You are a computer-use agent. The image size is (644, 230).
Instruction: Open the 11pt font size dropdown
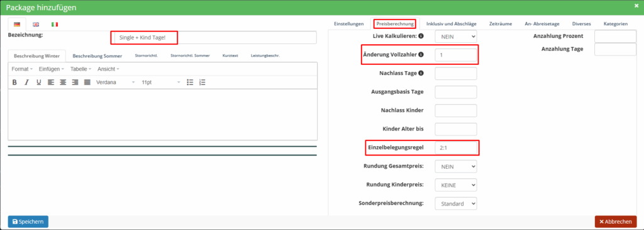coord(161,83)
